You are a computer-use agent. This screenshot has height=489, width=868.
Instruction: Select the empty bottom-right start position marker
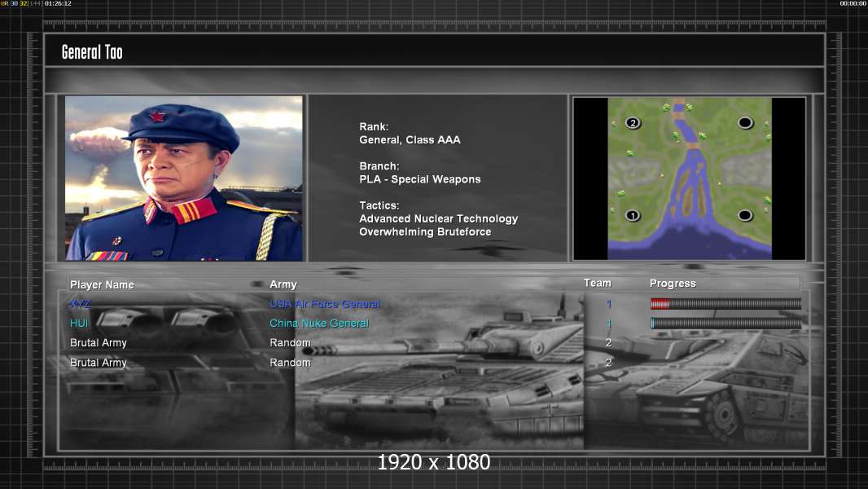point(745,215)
